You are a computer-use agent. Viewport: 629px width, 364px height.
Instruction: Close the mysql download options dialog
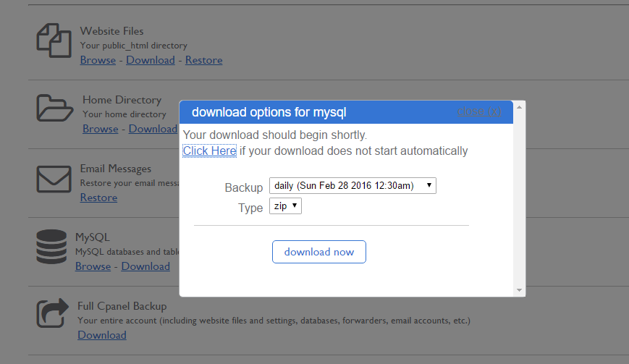tap(478, 111)
